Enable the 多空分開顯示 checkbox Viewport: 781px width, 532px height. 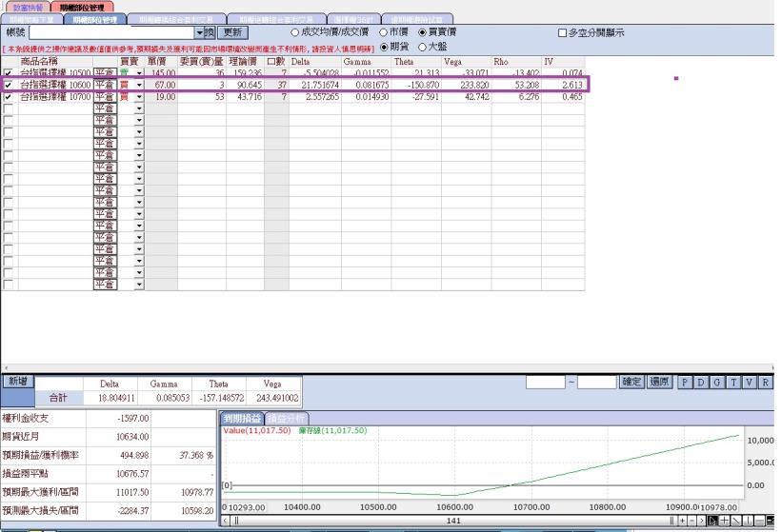click(562, 32)
